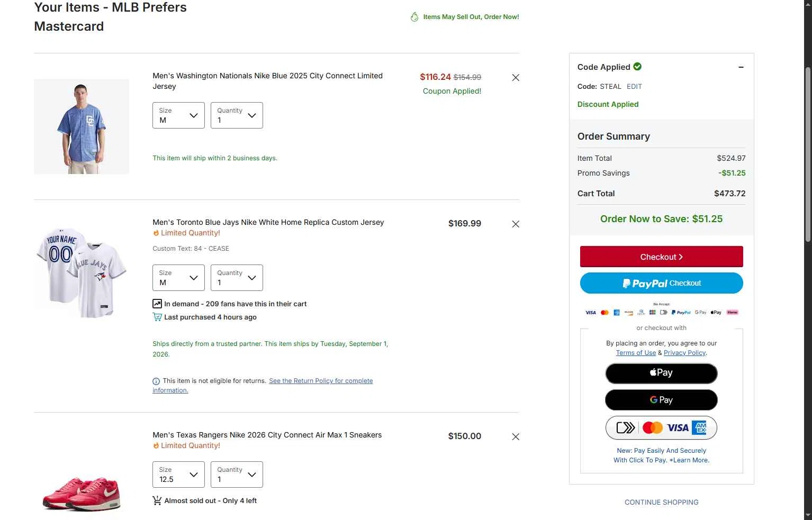The width and height of the screenshot is (812, 520).
Task: Click the red Checkout button
Action: click(661, 257)
